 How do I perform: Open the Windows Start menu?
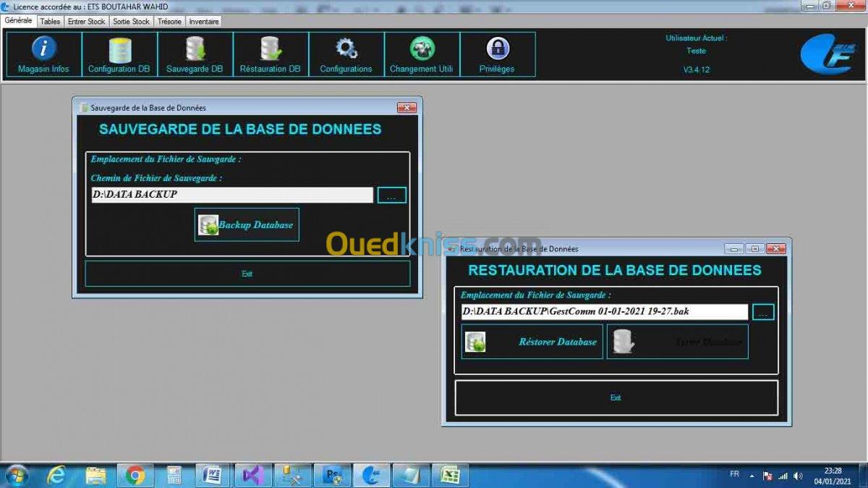coord(16,475)
